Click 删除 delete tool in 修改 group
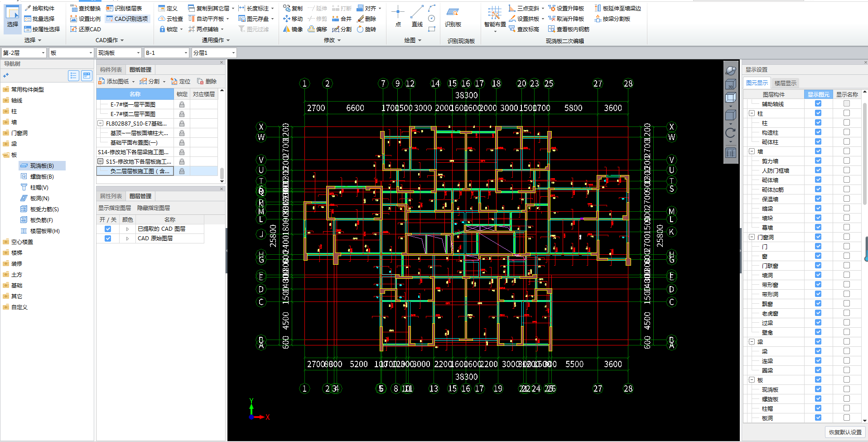This screenshot has width=868, height=442. tap(366, 19)
